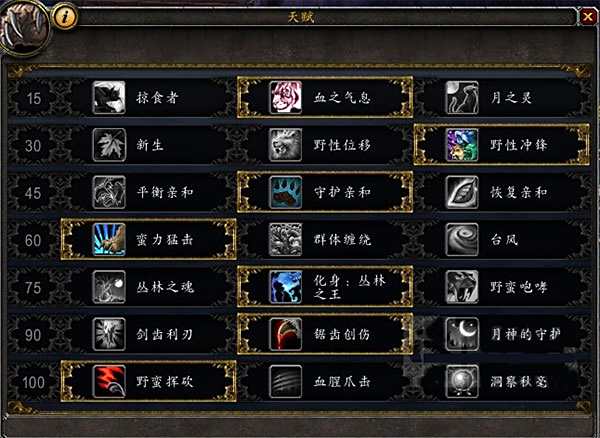
Task: Select the 血之气息 talent icon
Action: 285,97
